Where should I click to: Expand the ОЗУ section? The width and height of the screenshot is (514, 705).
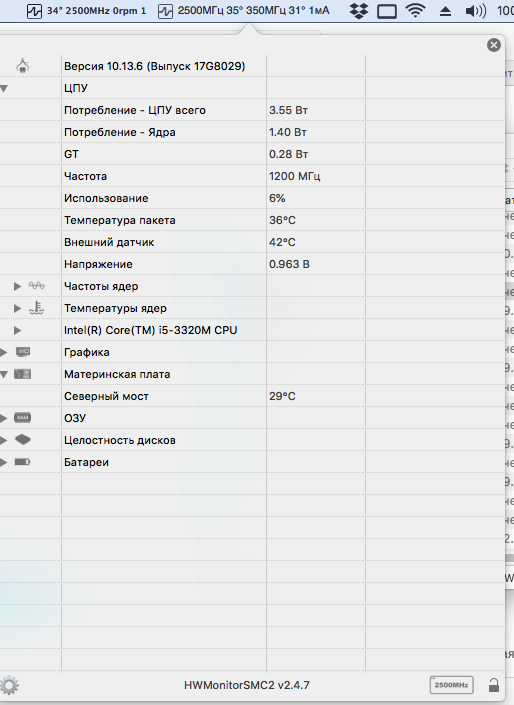(x=4, y=419)
